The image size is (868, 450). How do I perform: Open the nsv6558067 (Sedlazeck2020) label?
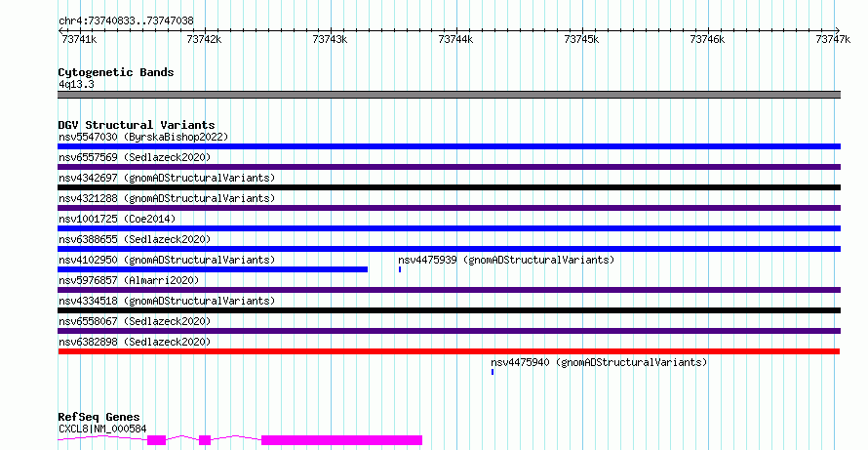pyautogui.click(x=135, y=321)
